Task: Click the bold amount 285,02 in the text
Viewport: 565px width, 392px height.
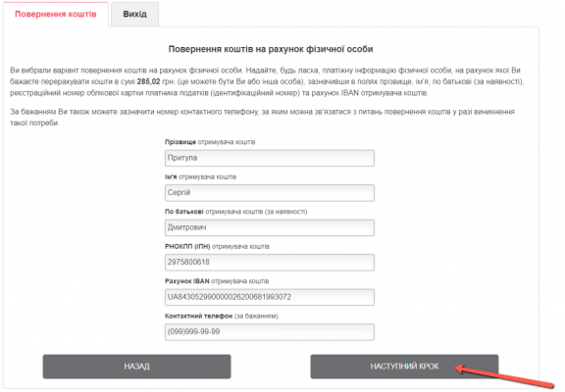Action: coord(148,81)
